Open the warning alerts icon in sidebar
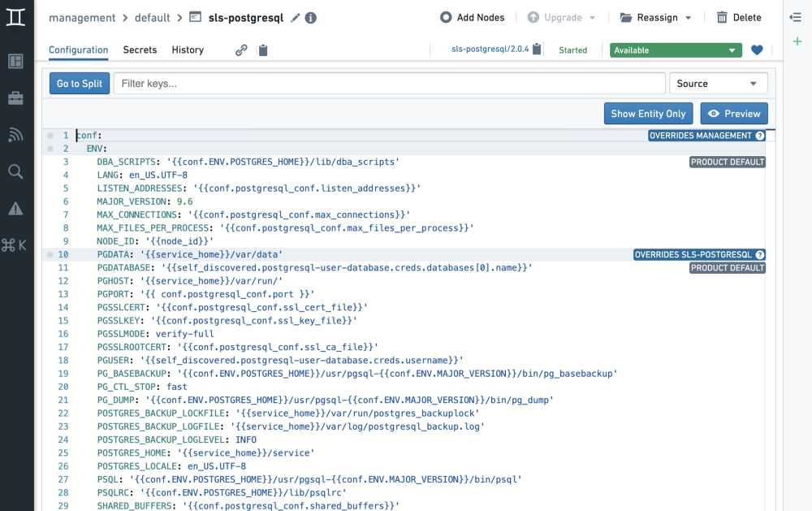812x511 pixels. click(15, 209)
